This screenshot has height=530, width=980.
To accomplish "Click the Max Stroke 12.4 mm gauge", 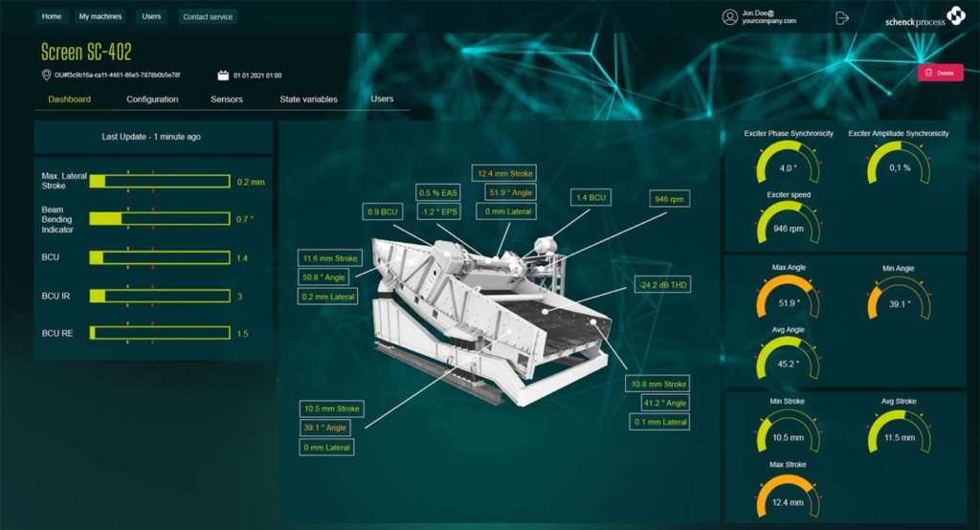I will click(789, 497).
